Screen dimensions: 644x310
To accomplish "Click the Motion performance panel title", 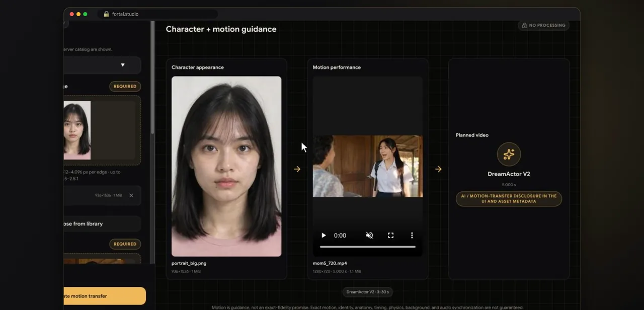I will tap(337, 67).
